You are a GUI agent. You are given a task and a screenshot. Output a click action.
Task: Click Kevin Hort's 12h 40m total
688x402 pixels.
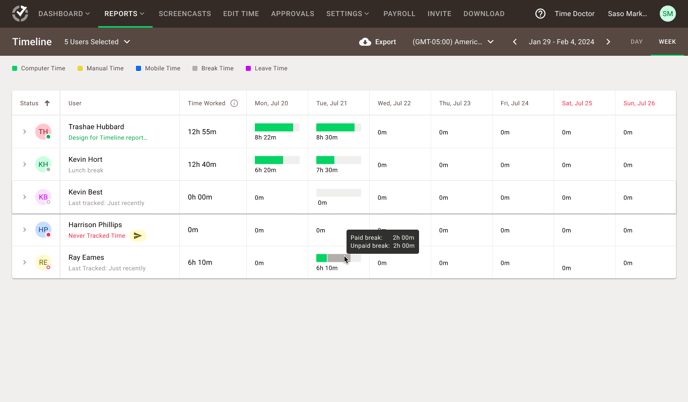pyautogui.click(x=202, y=164)
